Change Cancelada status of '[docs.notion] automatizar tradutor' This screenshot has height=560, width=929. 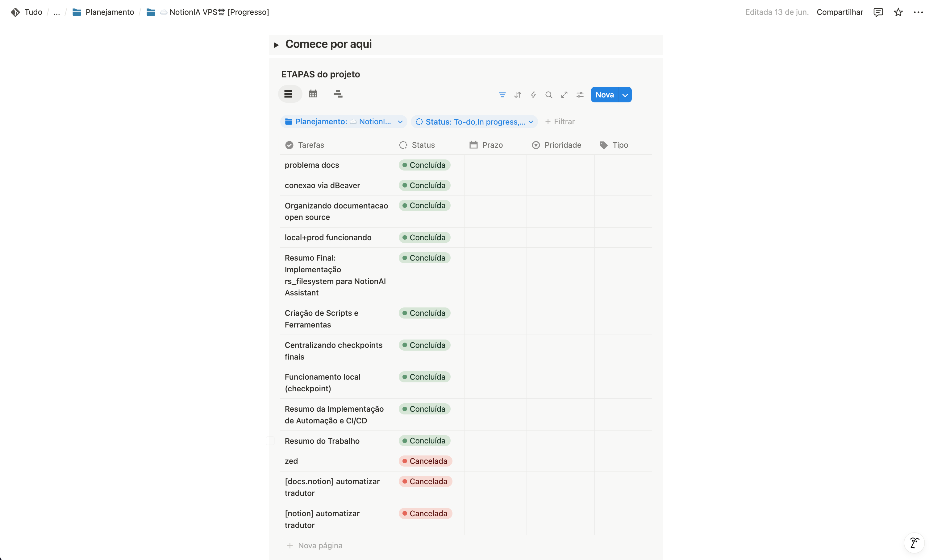point(425,481)
